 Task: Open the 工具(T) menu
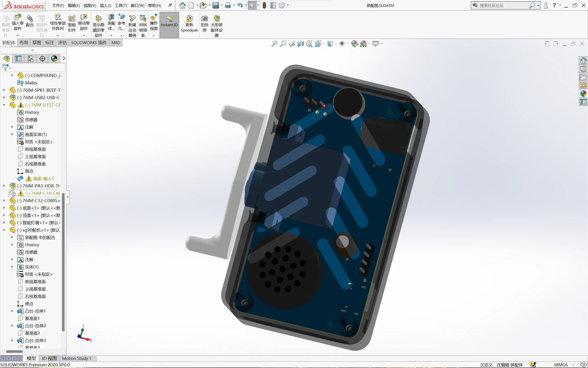pos(121,5)
